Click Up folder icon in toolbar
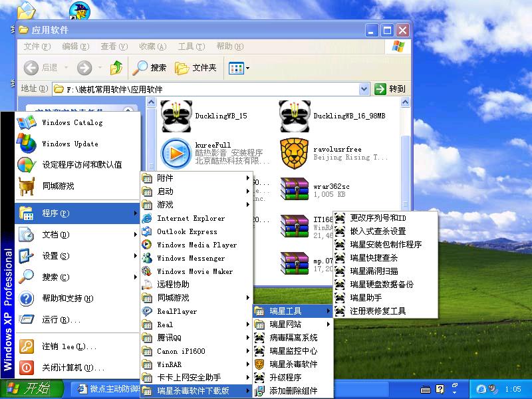 116,68
